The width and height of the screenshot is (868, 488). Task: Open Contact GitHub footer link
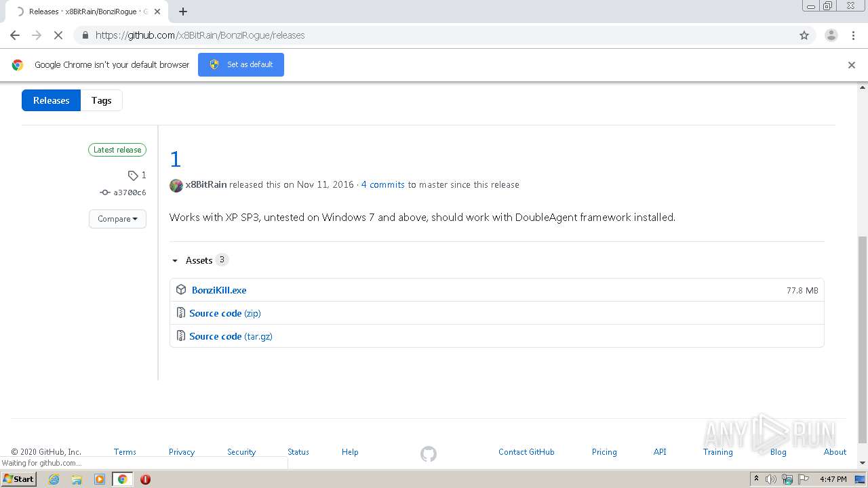pyautogui.click(x=526, y=452)
